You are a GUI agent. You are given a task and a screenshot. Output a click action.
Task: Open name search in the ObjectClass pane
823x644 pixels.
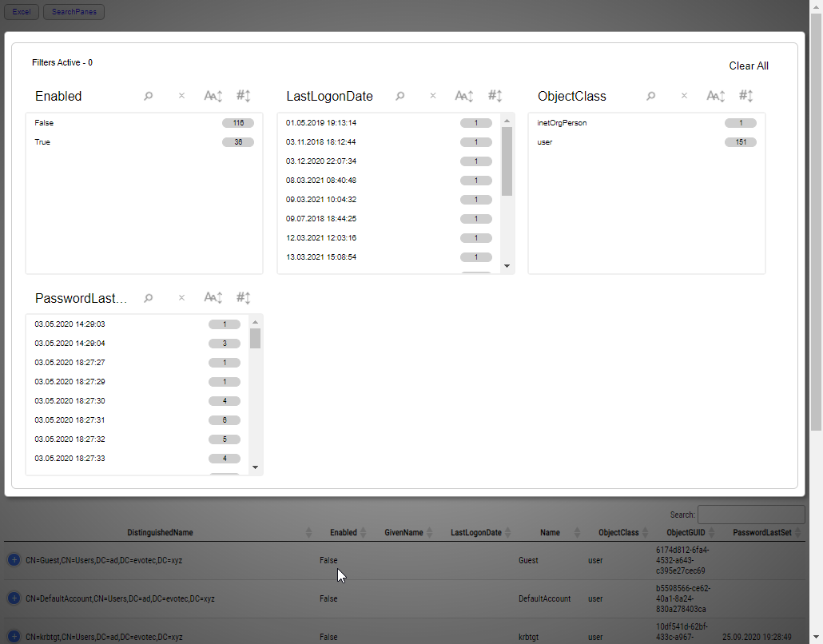[x=650, y=95]
